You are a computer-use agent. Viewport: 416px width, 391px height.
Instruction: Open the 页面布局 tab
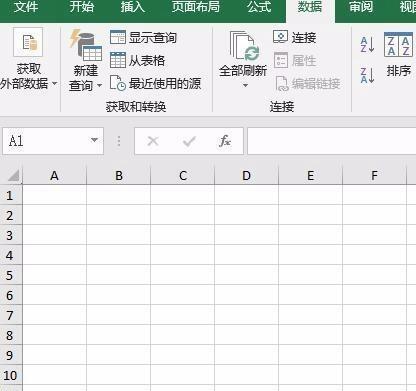click(196, 7)
